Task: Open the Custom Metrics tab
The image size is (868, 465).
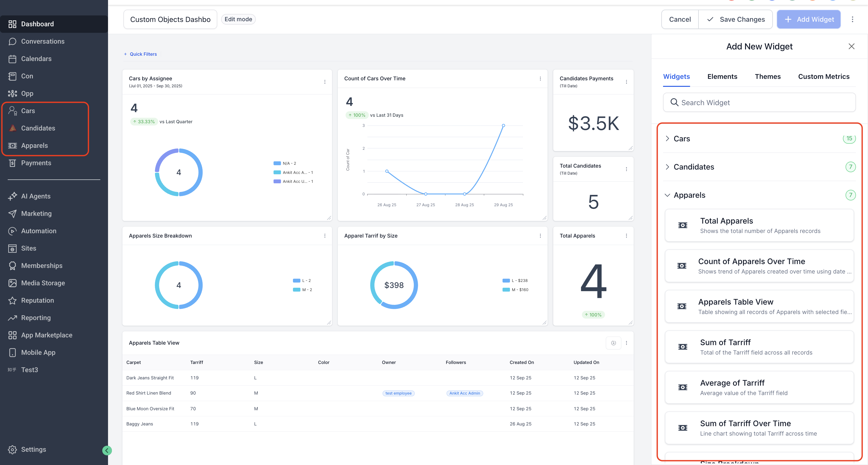Action: 824,76
